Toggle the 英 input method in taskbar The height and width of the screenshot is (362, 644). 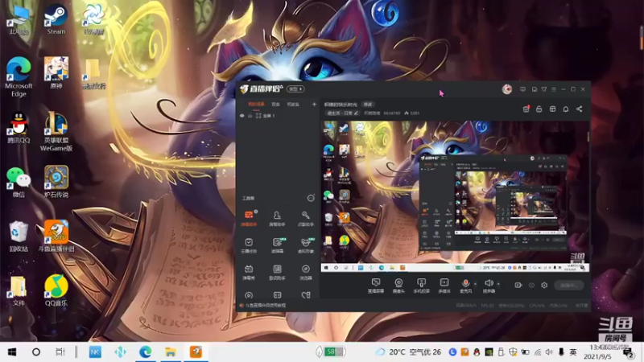click(573, 352)
